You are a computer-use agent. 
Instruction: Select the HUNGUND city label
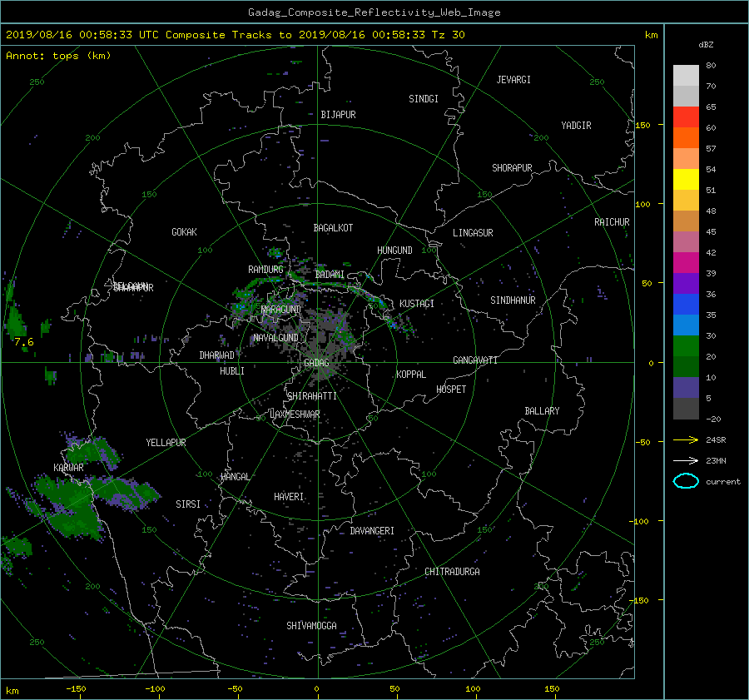[x=394, y=250]
